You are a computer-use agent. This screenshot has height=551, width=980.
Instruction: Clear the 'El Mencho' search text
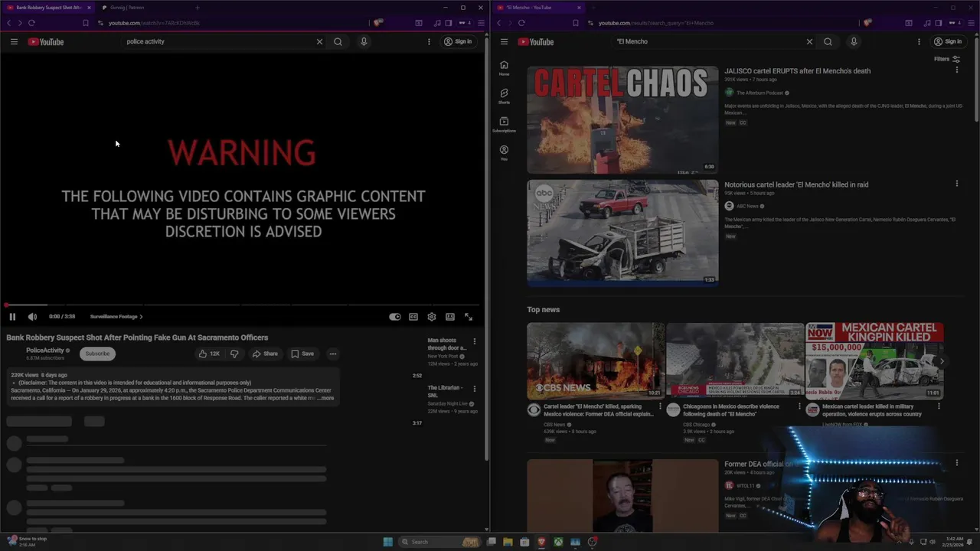click(x=809, y=41)
